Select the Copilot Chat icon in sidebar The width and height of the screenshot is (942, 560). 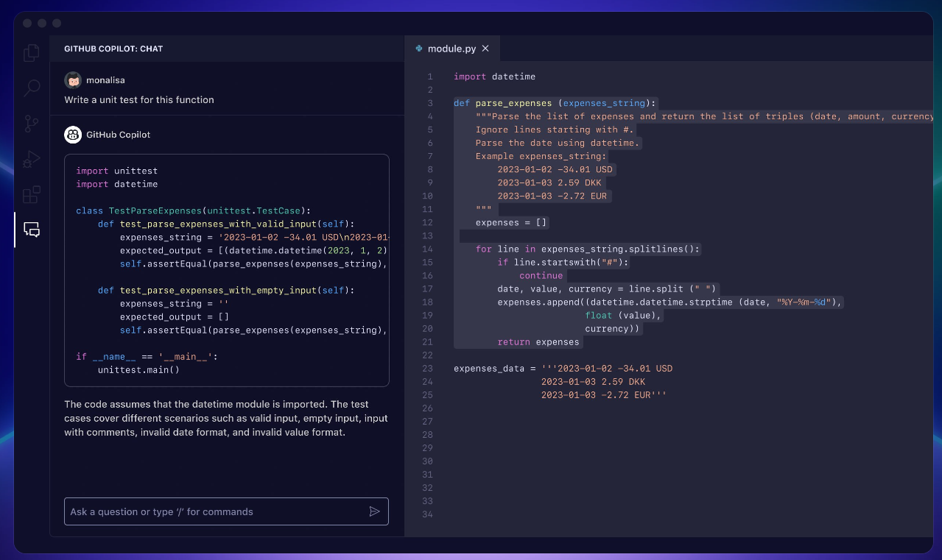click(32, 230)
